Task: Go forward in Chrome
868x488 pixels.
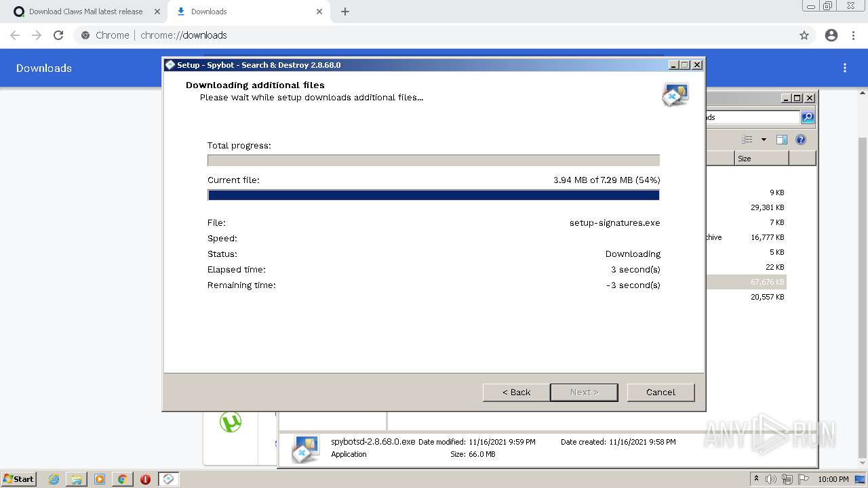Action: 37,35
